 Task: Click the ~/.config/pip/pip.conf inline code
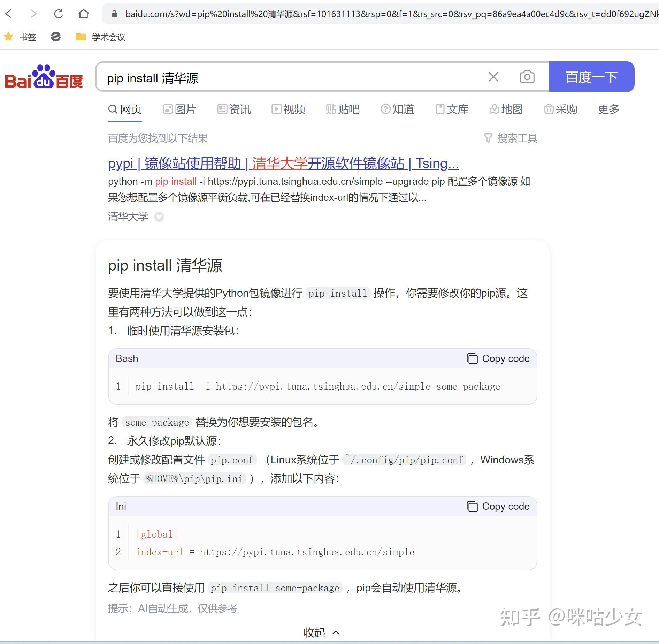pyautogui.click(x=404, y=460)
